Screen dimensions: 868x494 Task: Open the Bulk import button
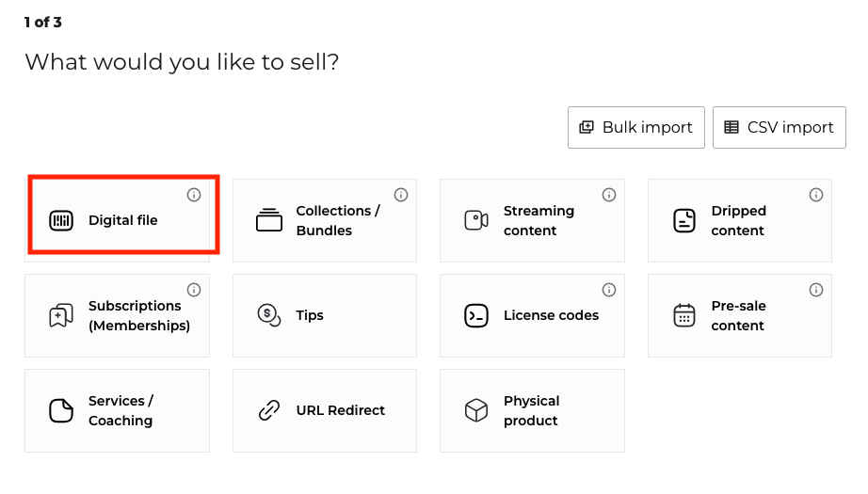click(x=635, y=127)
